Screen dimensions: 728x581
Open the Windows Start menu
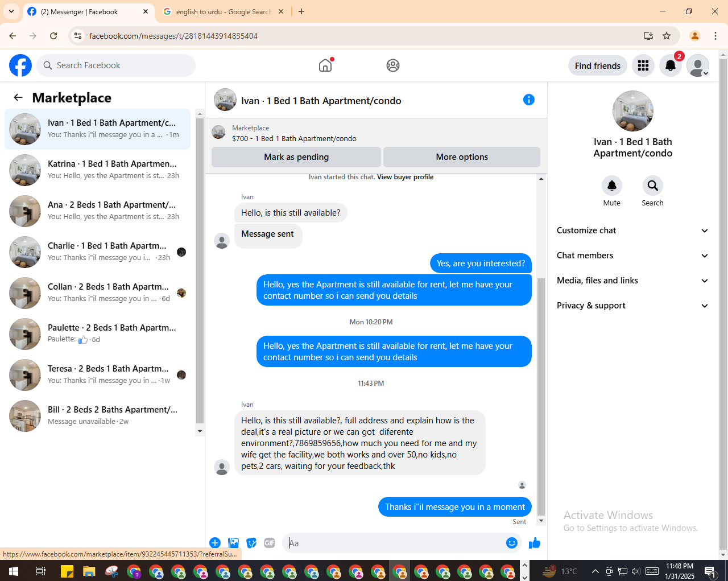(14, 571)
